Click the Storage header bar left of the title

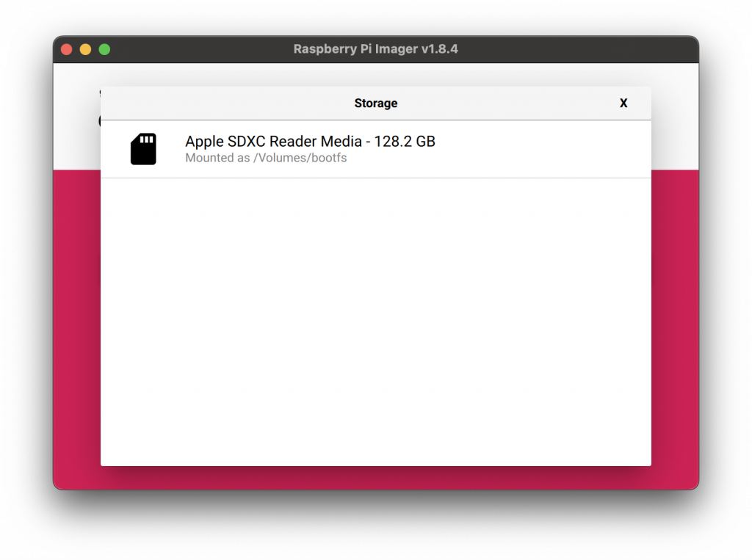220,103
